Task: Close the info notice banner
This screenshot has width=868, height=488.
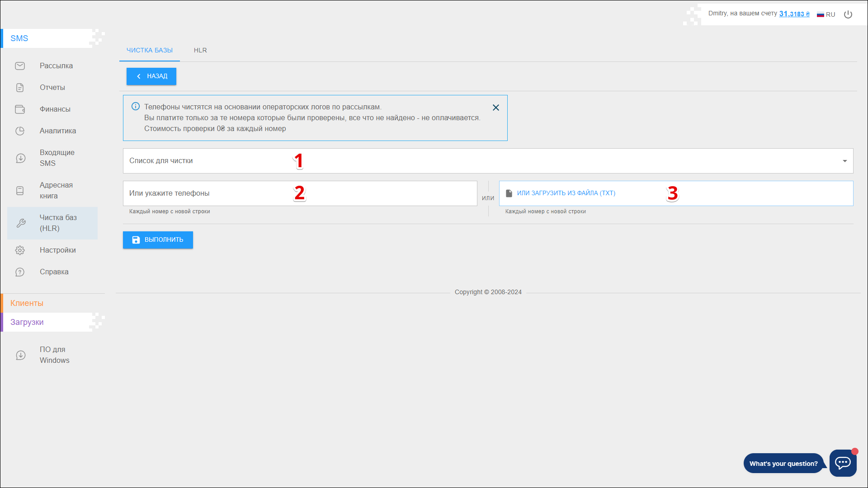Action: pyautogui.click(x=496, y=108)
